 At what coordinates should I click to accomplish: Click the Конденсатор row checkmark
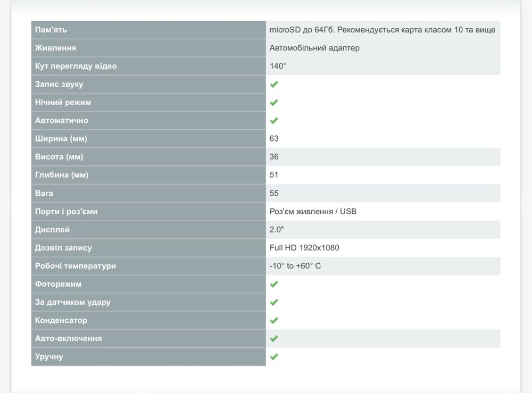[274, 320]
